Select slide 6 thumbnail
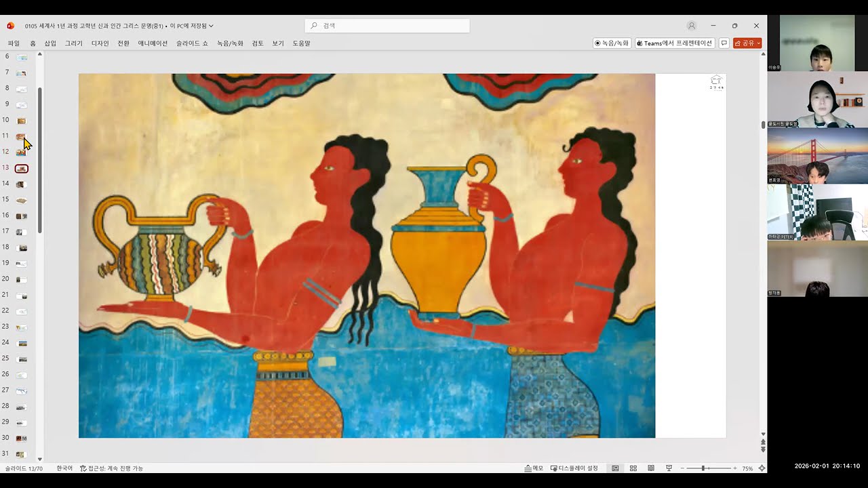Screen dimensions: 868x488 tap(22, 57)
